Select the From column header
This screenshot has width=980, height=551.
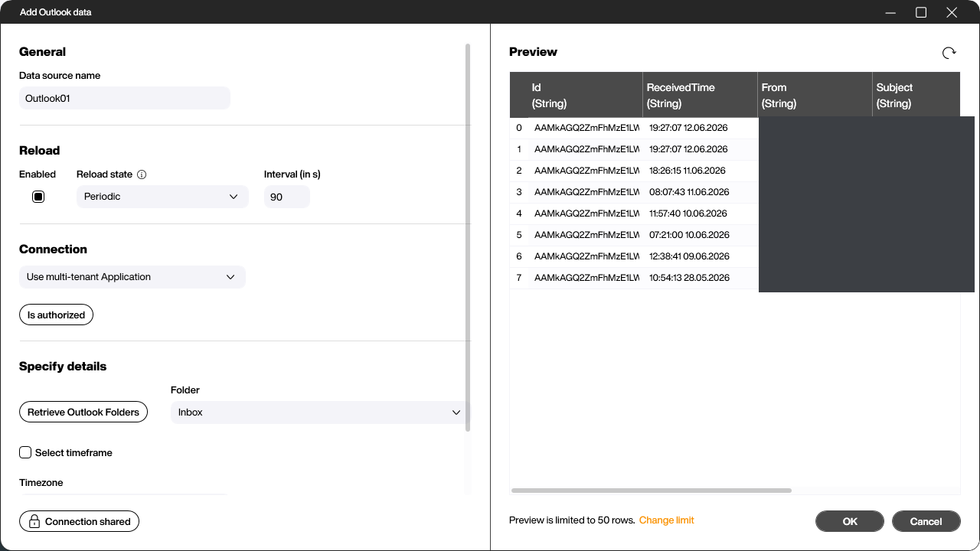815,95
